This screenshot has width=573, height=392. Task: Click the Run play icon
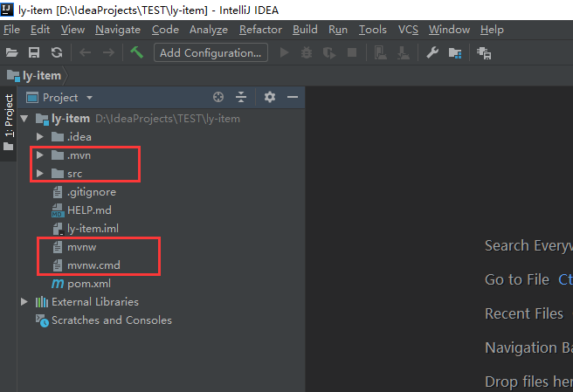click(x=284, y=53)
